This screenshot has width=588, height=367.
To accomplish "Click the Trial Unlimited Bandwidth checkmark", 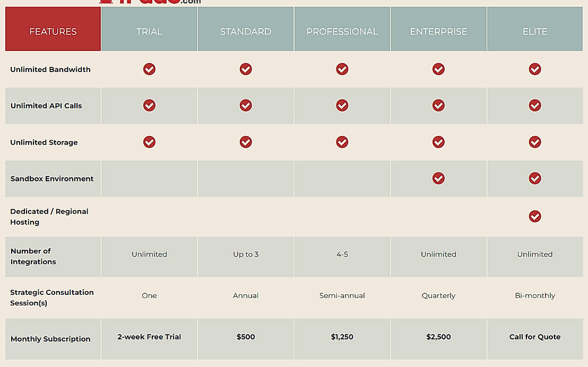I will (x=149, y=69).
